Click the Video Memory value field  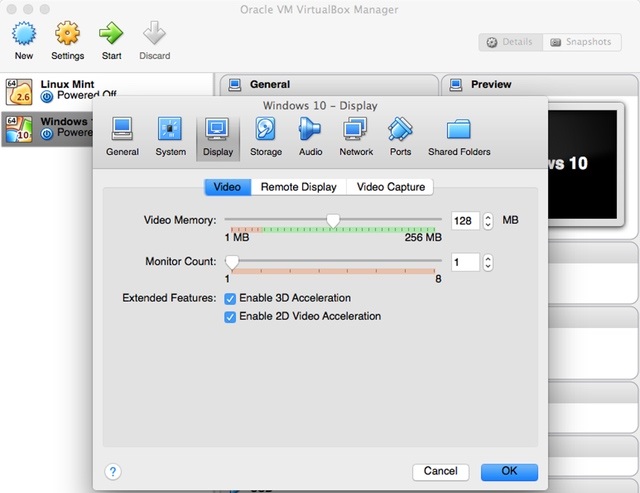[465, 221]
